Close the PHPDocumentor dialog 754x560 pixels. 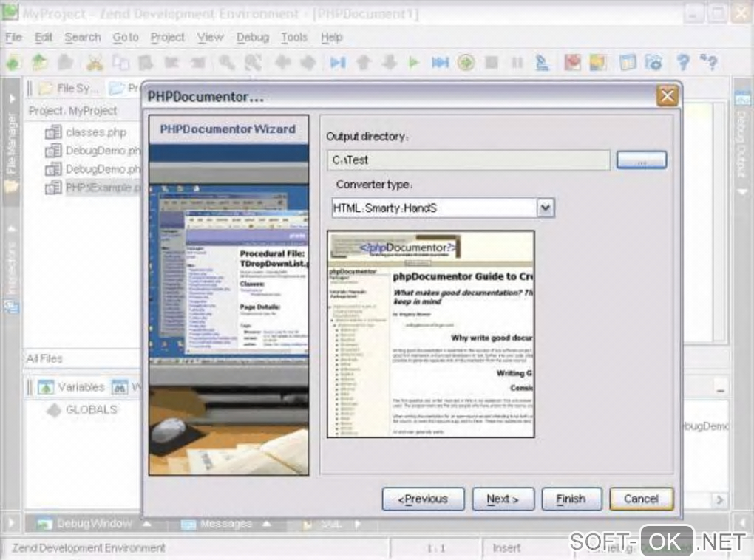(x=668, y=96)
